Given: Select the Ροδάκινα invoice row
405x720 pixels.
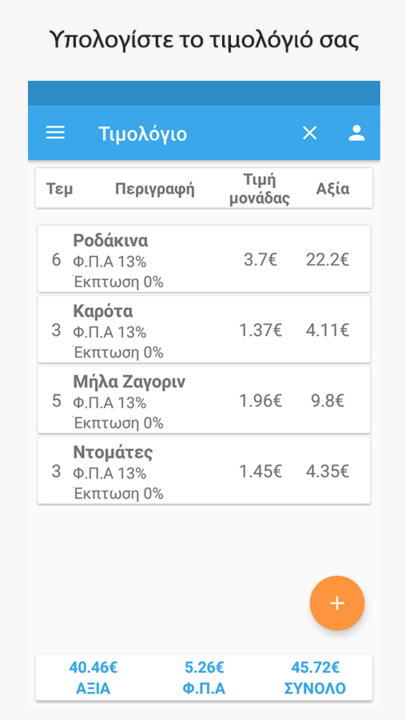Looking at the screenshot, I should (204, 259).
